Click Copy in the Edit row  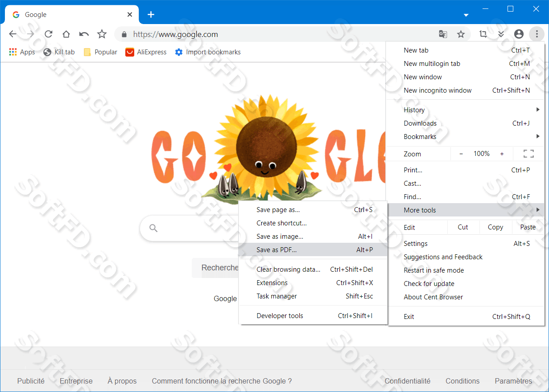[x=495, y=227]
